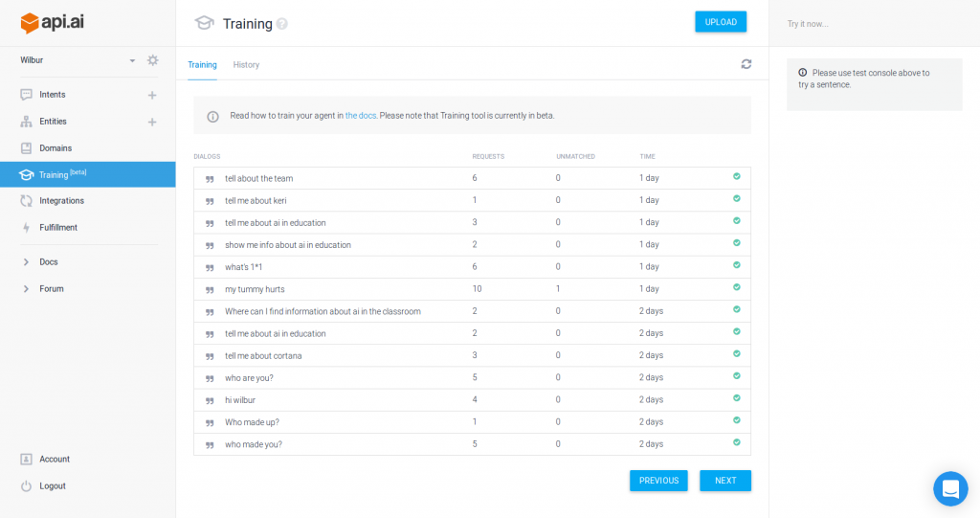Viewport: 980px width, 518px height.
Task: Open the Wilbur agent dropdown arrow
Action: [x=132, y=60]
